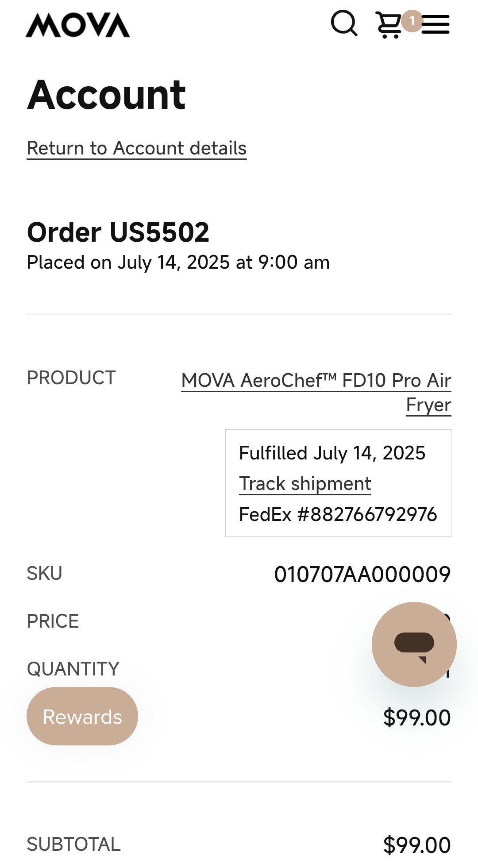Click the cart item count badge
478x868 pixels.
coord(412,21)
